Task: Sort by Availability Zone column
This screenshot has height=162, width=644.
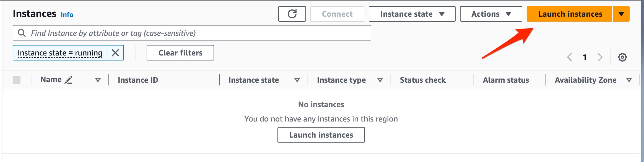Action: (629, 80)
